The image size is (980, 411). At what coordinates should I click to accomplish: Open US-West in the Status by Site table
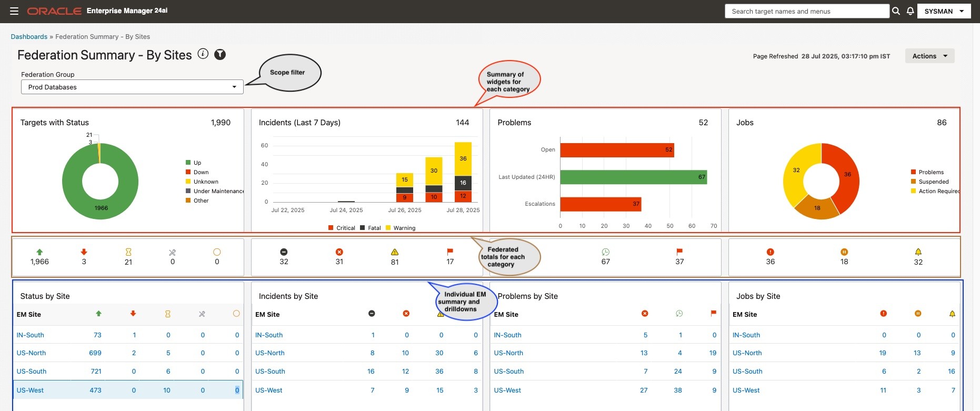30,390
